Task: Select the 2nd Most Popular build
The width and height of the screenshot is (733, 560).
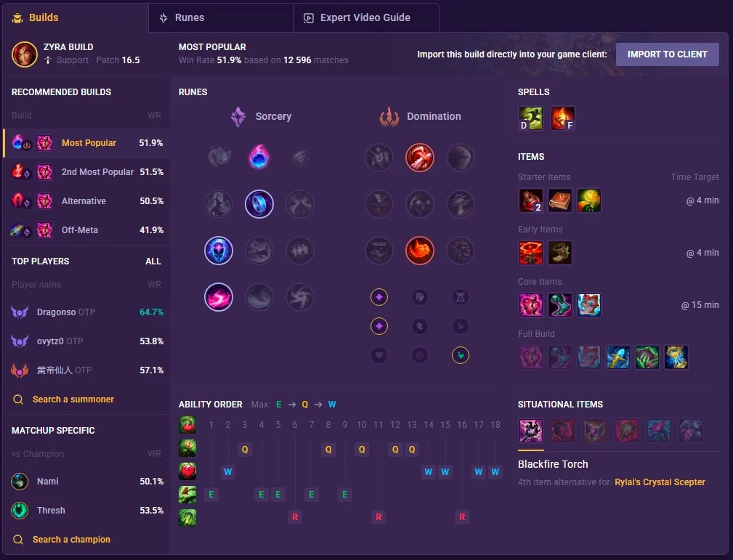Action: (87, 172)
